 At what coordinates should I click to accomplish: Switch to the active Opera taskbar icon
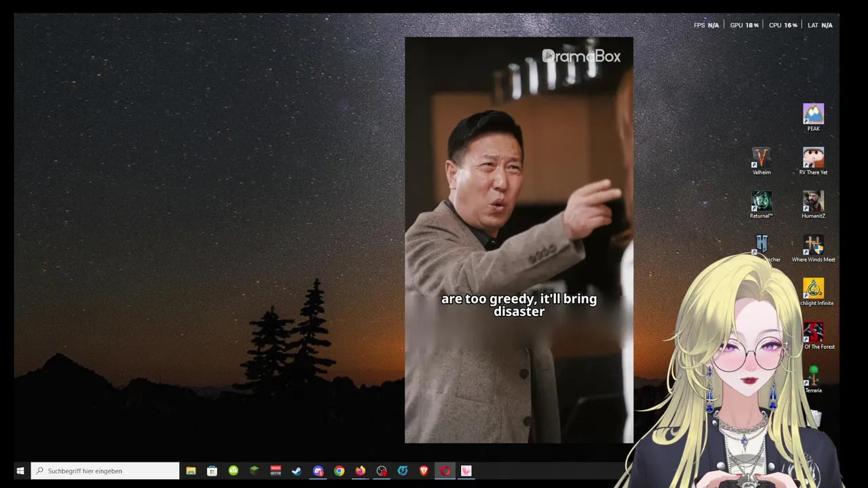click(x=445, y=471)
